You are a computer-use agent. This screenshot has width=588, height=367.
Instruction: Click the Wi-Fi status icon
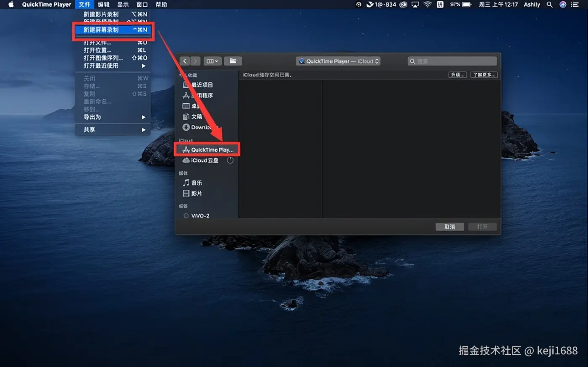[x=428, y=4]
